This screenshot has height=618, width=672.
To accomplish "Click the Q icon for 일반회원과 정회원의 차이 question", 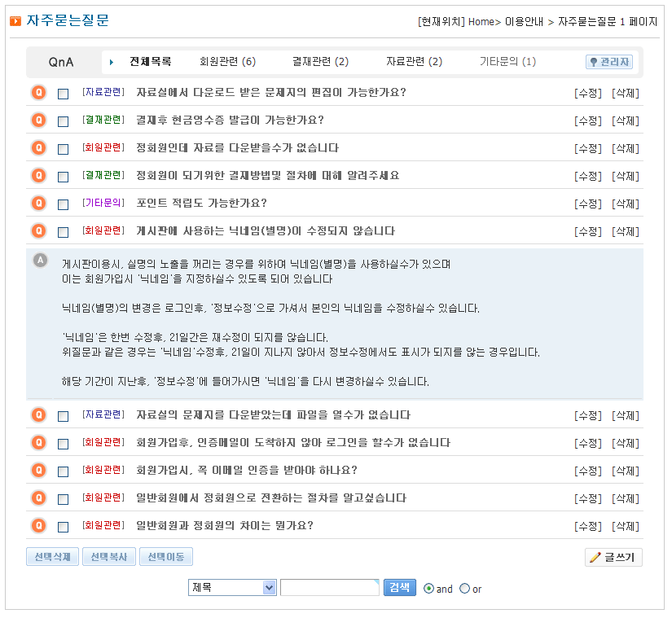I will 38,525.
